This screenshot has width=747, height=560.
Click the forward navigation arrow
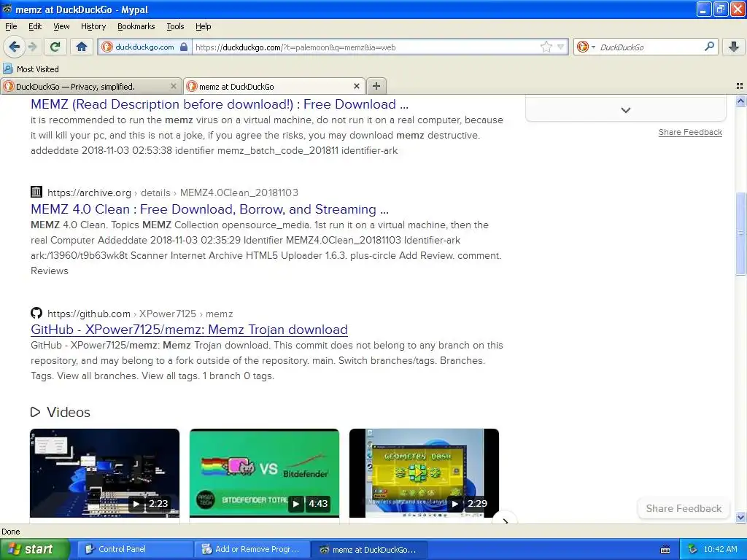coord(32,47)
